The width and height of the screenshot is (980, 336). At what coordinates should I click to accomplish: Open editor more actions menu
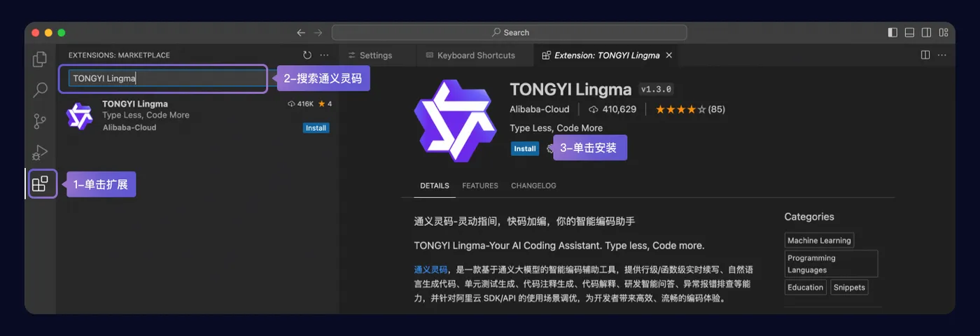(x=942, y=55)
